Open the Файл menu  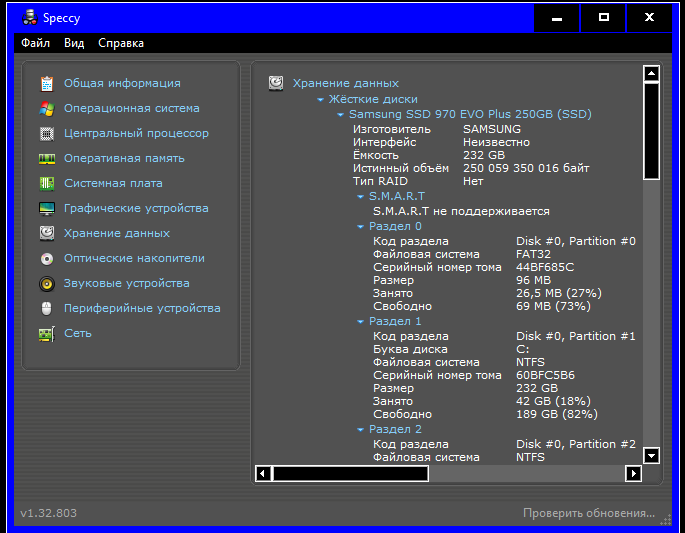pyautogui.click(x=35, y=43)
